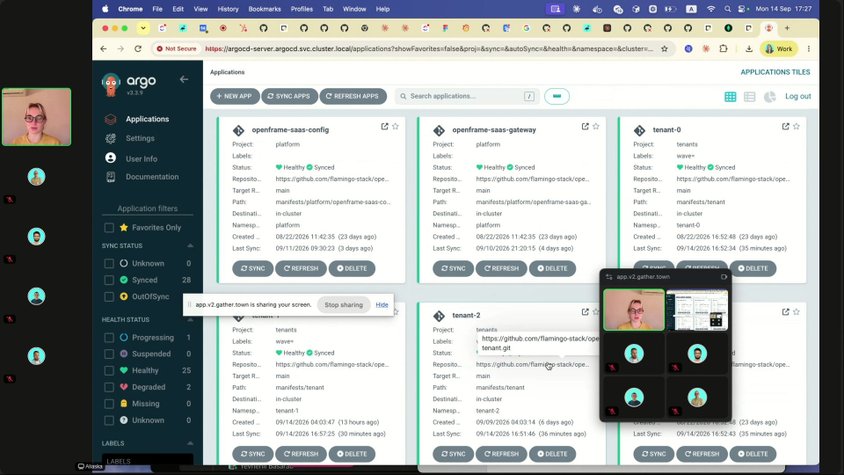
Task: Switch to tiles grid view icon
Action: [x=730, y=96]
